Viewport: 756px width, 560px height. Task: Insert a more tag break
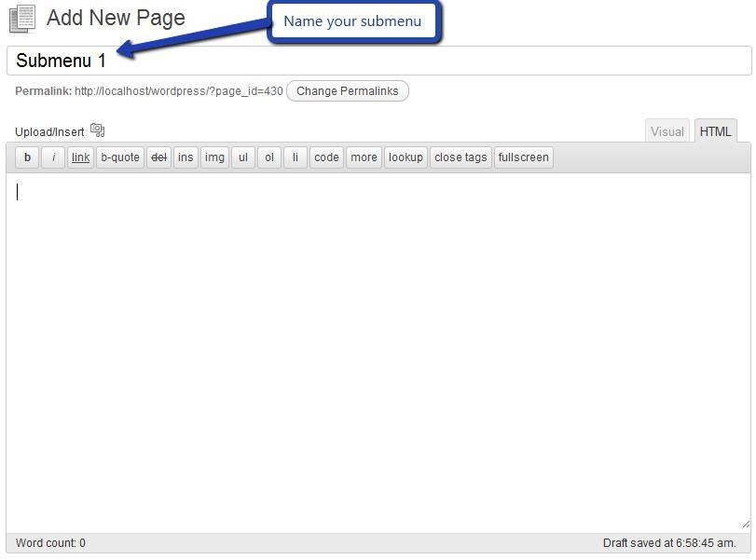click(364, 157)
